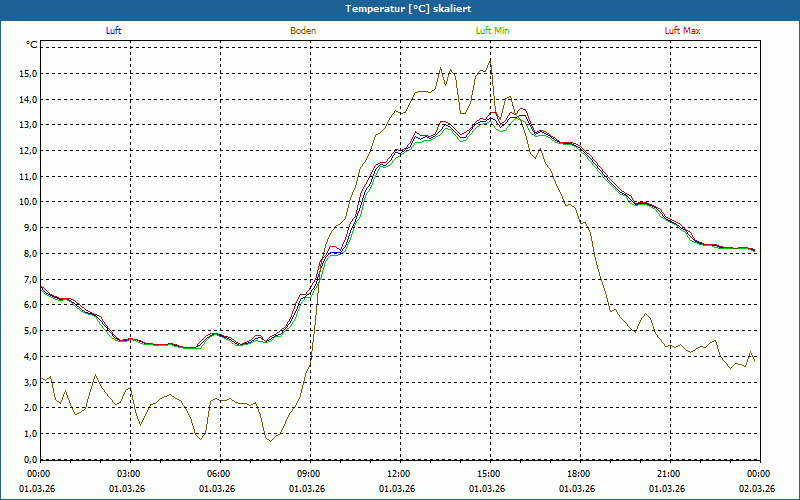The image size is (800, 500).
Task: Select the Luft Max legend entry
Action: point(683,31)
